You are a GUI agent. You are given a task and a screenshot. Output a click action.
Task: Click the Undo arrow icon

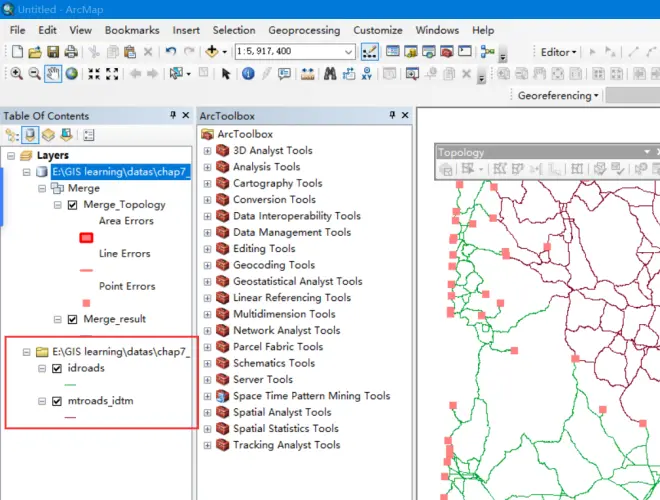point(170,51)
